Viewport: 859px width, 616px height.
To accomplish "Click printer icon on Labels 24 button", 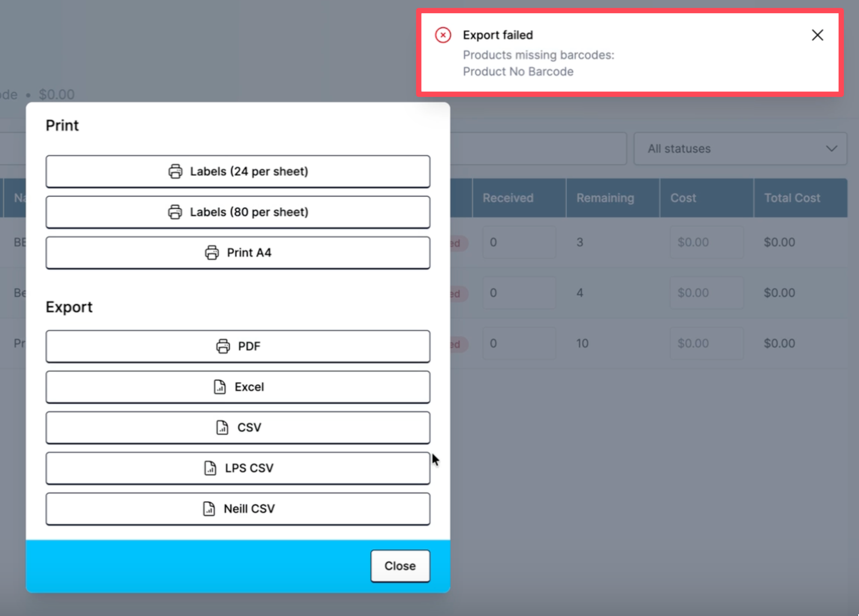I will click(x=175, y=171).
